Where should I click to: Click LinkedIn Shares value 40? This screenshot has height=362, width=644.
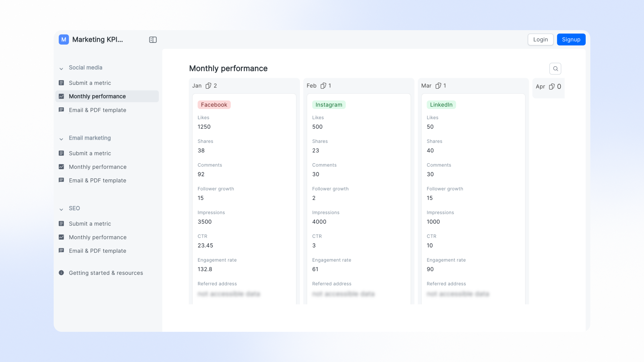point(430,150)
